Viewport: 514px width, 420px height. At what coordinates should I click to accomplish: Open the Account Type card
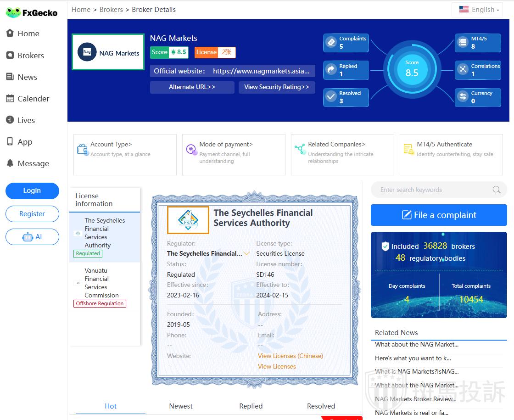pos(125,154)
